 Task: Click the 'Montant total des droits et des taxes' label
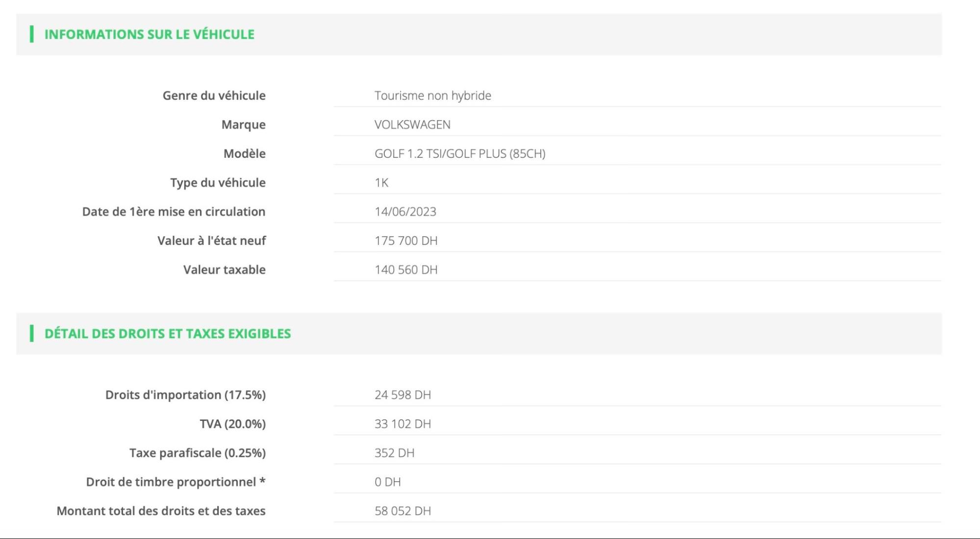pos(161,511)
